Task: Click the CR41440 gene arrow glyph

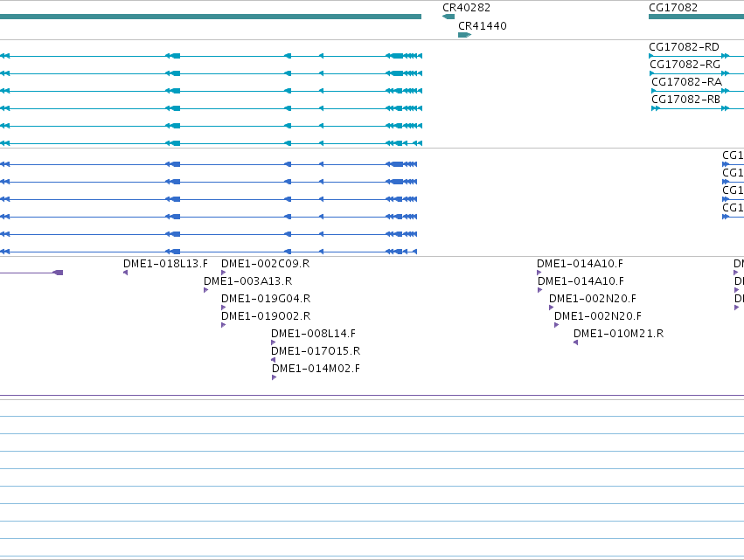Action: 464,35
